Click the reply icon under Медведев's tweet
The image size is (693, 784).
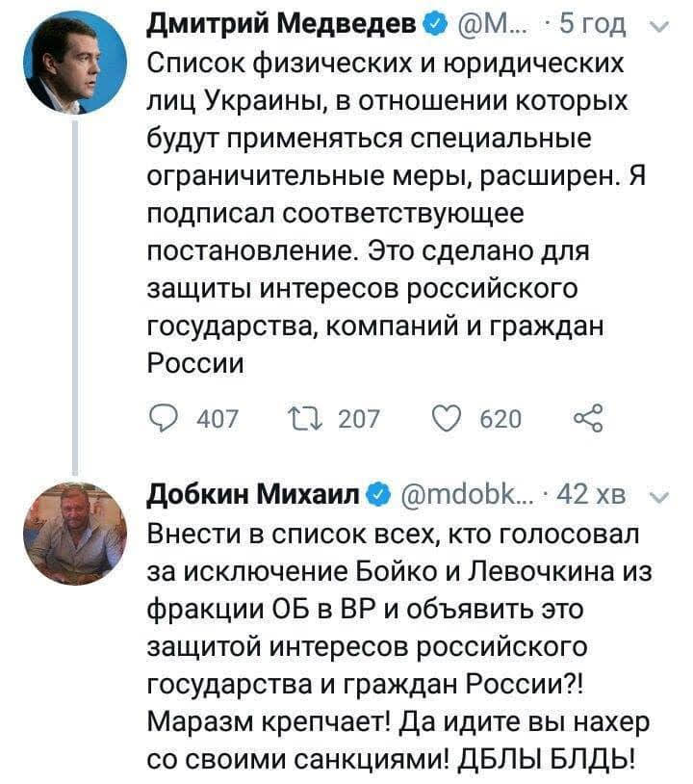click(164, 417)
